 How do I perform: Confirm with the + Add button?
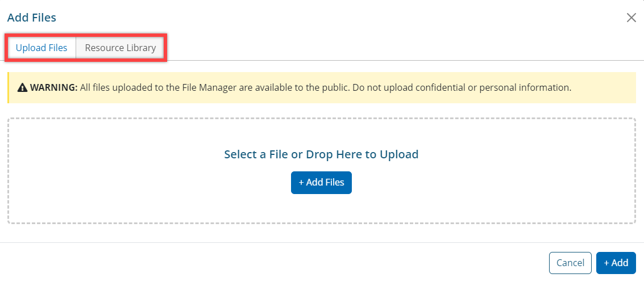[616, 263]
